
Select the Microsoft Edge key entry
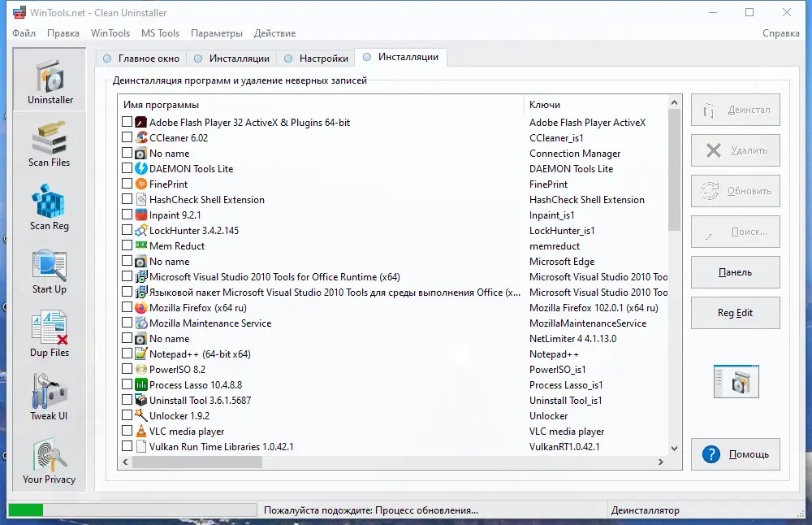click(x=562, y=261)
